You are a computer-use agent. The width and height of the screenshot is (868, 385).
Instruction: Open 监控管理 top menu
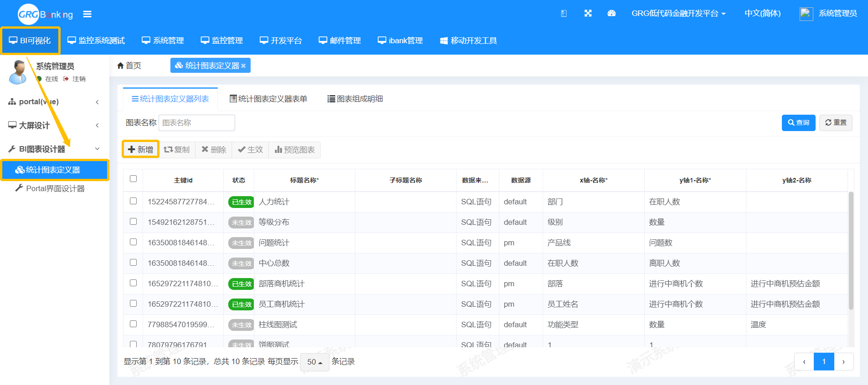pyautogui.click(x=222, y=41)
